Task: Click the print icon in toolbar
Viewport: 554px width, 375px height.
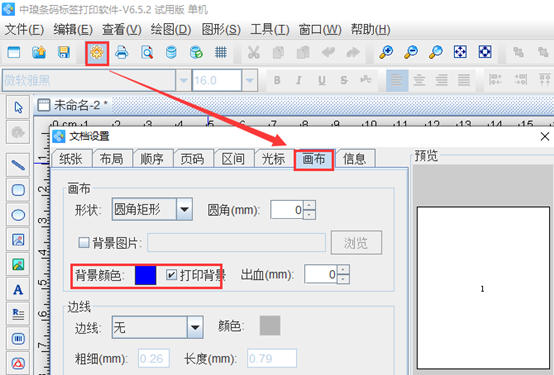Action: point(122,52)
